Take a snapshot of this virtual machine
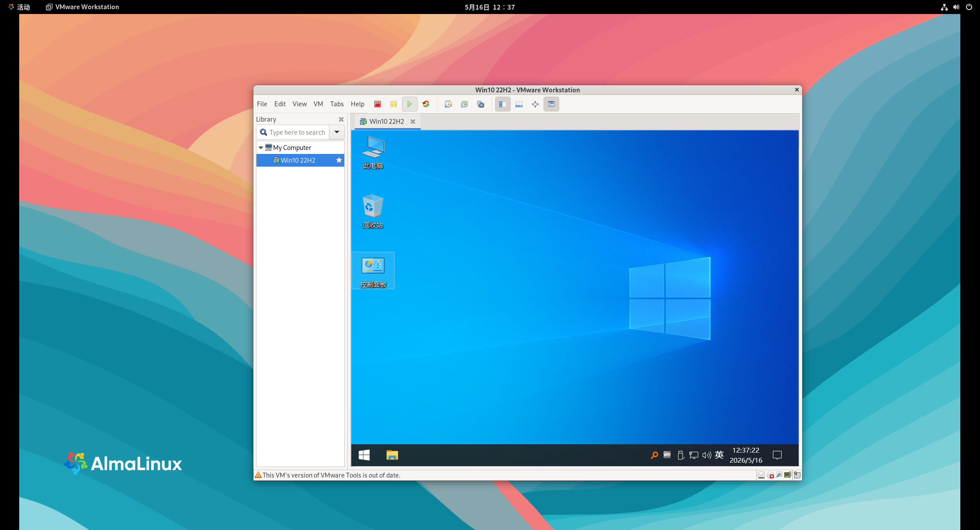The width and height of the screenshot is (980, 530). tap(448, 104)
